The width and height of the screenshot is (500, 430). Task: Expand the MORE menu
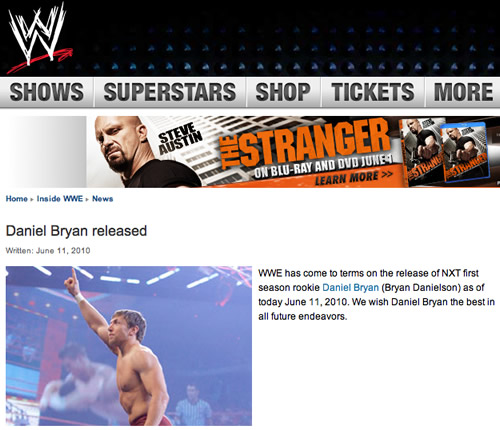(463, 92)
